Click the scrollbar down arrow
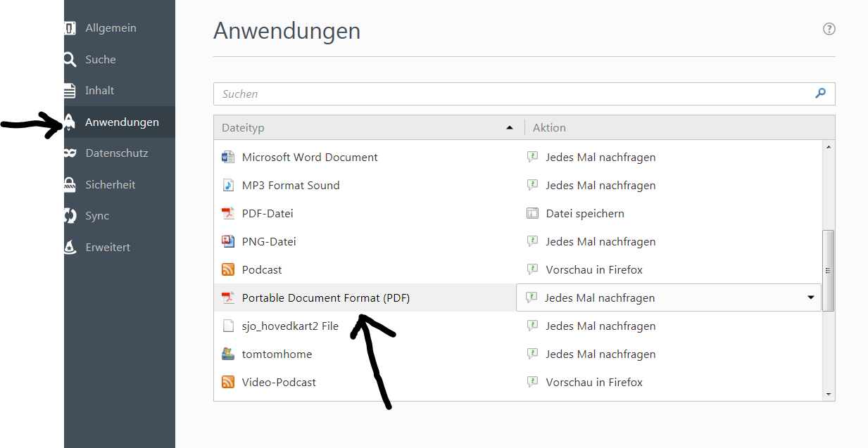Image resolution: width=868 pixels, height=448 pixels. (829, 395)
